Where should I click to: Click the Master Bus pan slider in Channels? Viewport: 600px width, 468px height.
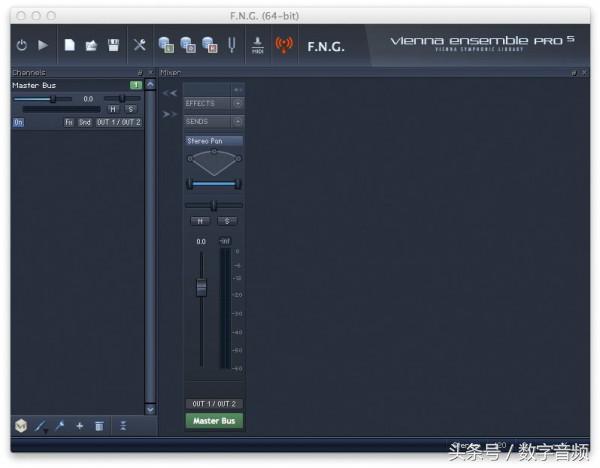click(x=122, y=99)
